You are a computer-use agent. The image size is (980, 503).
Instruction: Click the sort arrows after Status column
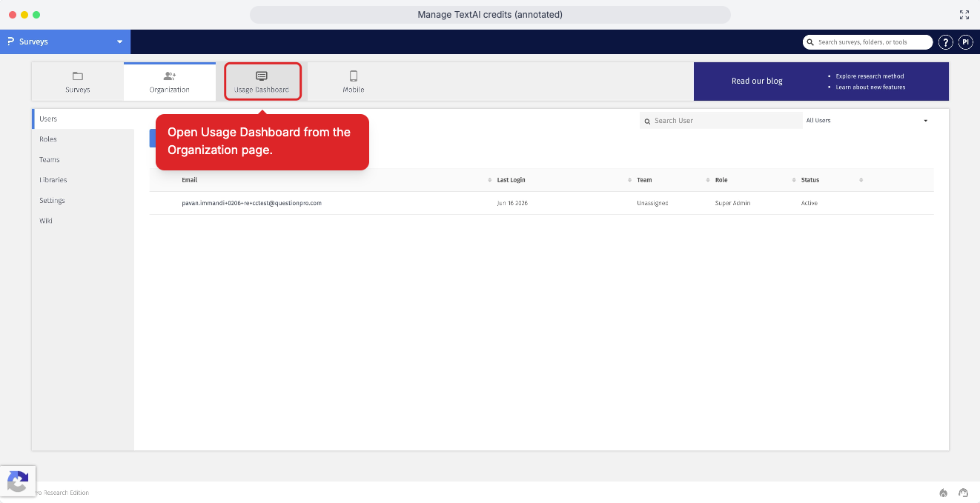click(861, 180)
